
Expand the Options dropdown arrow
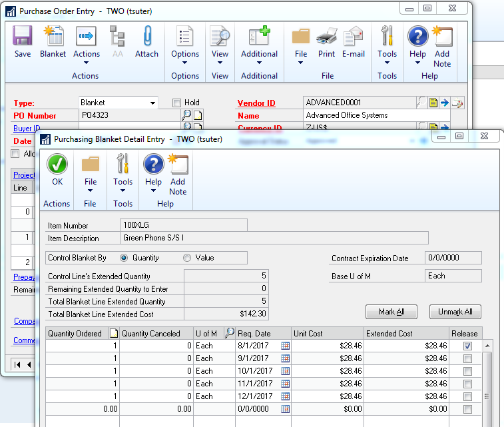coord(185,63)
